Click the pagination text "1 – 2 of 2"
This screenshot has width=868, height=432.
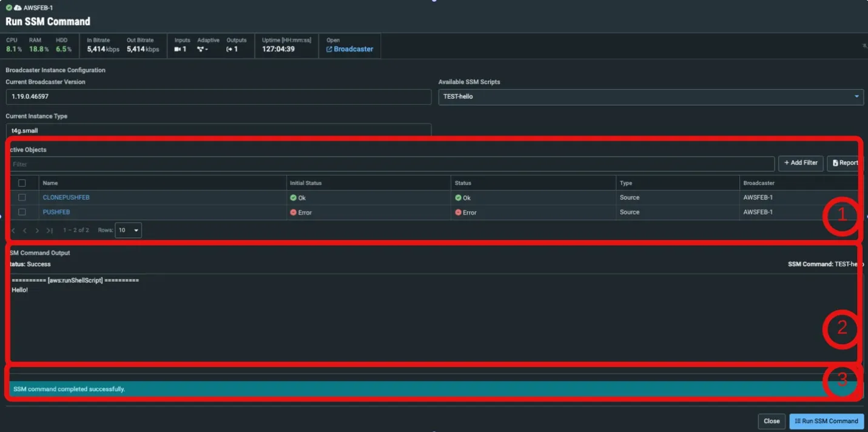(x=76, y=231)
